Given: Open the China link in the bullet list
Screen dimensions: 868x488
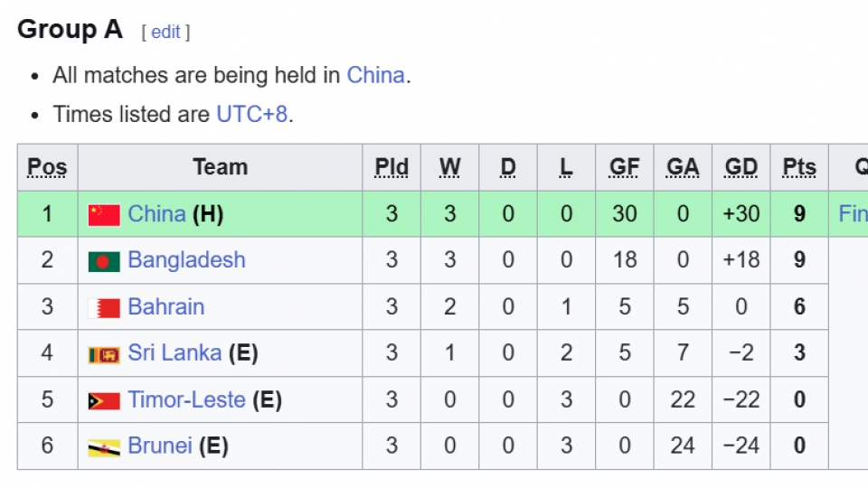Looking at the screenshot, I should click(x=375, y=75).
